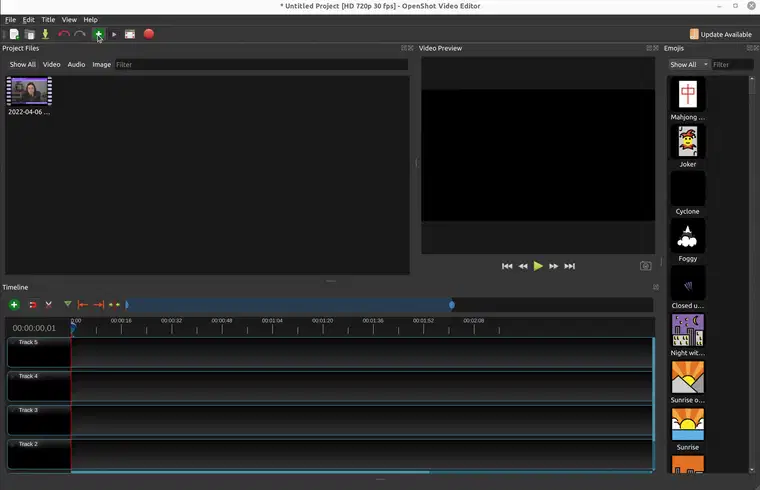Open the File menu
The image size is (760, 490).
pyautogui.click(x=10, y=20)
